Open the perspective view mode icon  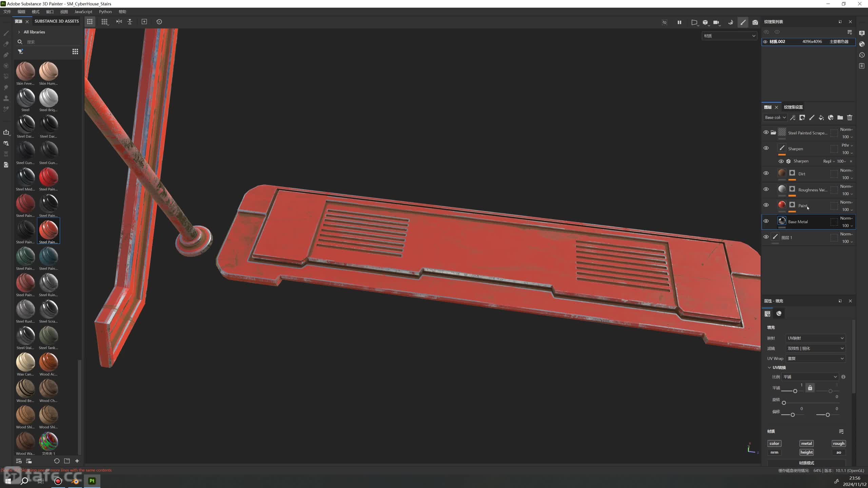(694, 22)
